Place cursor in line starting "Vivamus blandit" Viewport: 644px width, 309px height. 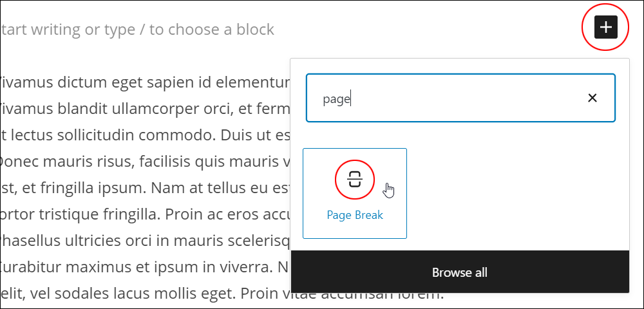pos(145,109)
